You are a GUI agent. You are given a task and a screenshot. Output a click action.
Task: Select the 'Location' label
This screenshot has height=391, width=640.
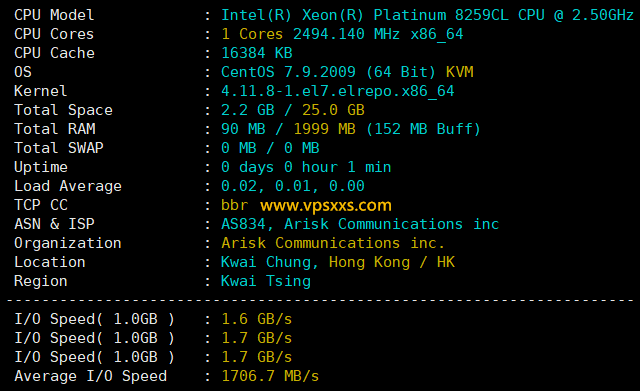[50, 262]
